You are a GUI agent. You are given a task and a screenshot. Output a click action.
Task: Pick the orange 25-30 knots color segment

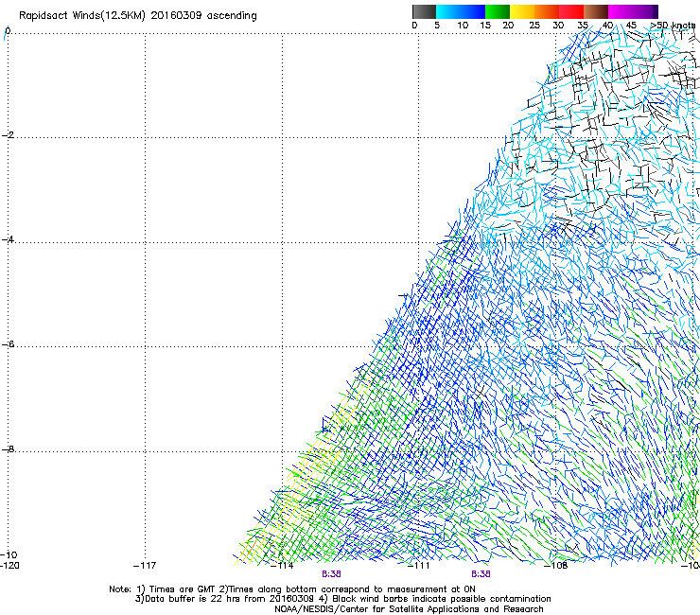(x=547, y=11)
